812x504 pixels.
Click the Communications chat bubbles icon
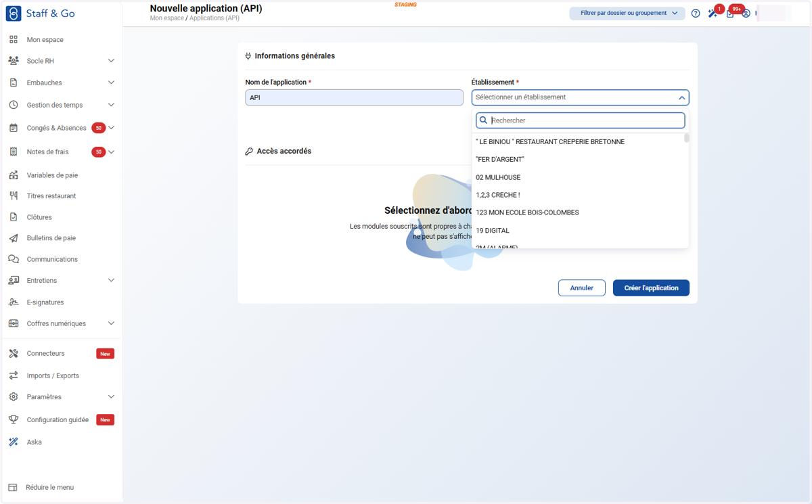(14, 259)
